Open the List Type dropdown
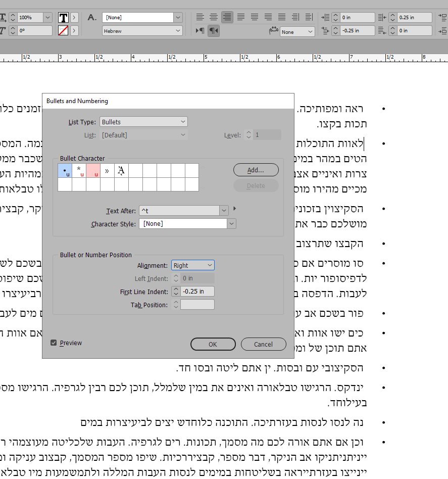448x479 pixels. point(143,121)
